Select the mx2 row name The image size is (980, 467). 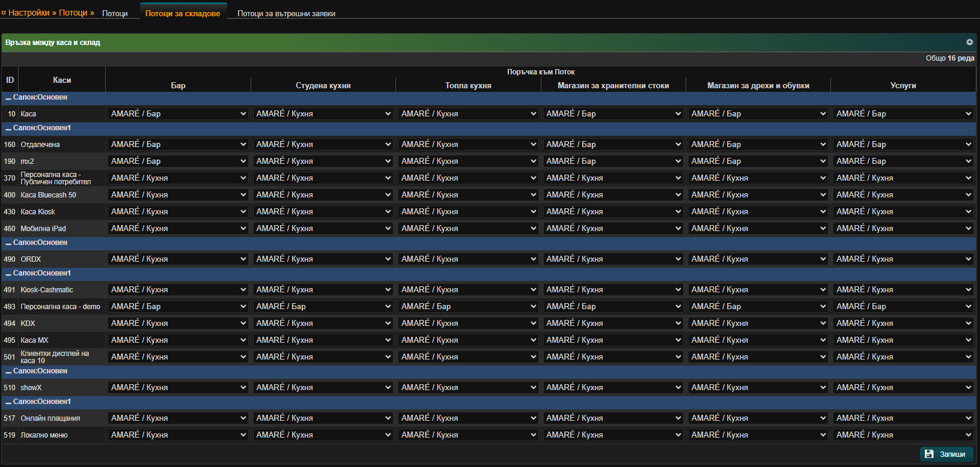point(27,161)
